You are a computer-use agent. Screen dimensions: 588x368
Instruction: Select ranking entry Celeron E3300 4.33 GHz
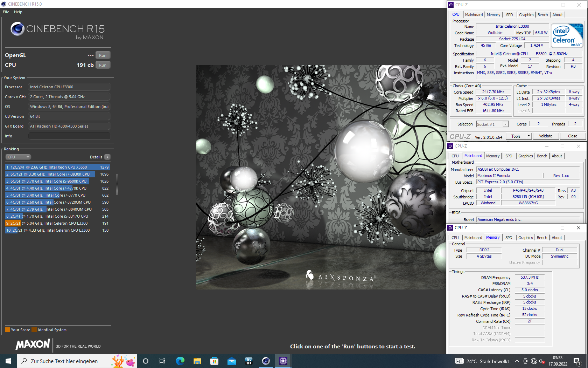click(57, 230)
